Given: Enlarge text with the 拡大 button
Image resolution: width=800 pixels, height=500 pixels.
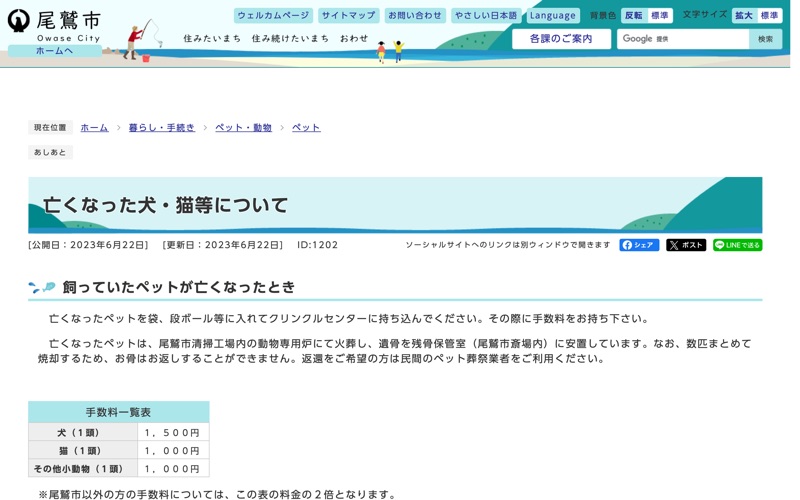Looking at the screenshot, I should coord(743,15).
